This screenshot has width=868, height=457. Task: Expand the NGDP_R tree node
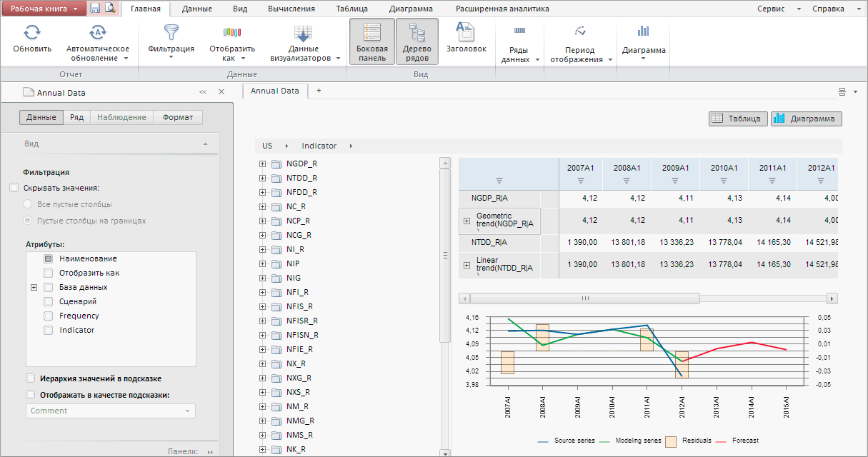[262, 164]
